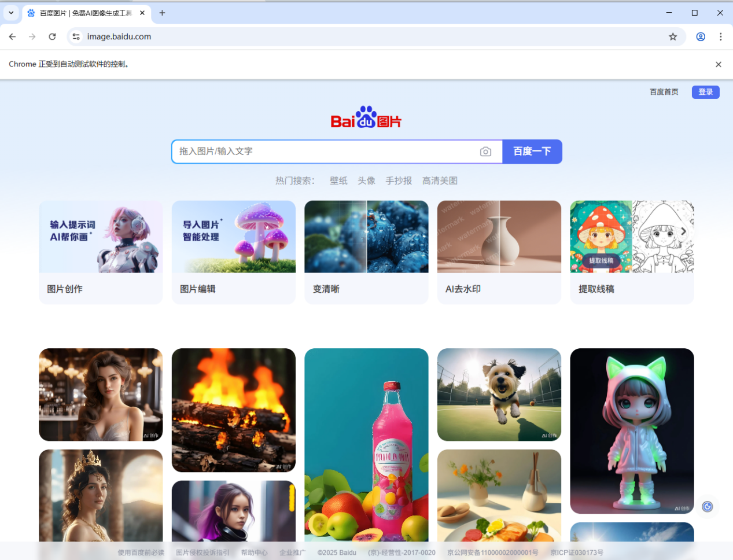Viewport: 733px width, 560px height.
Task: Open 京公网安备 footer link
Action: tap(492, 552)
